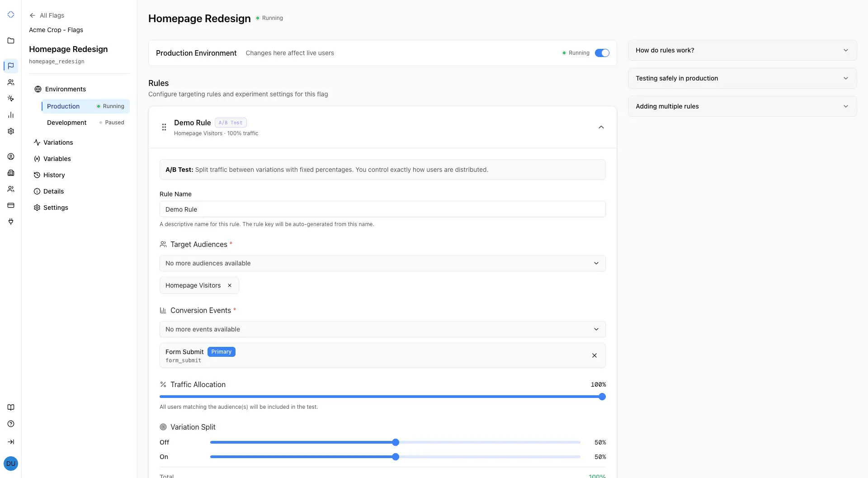Select the Production environment
Screen dimensions: 868x478
point(85,106)
